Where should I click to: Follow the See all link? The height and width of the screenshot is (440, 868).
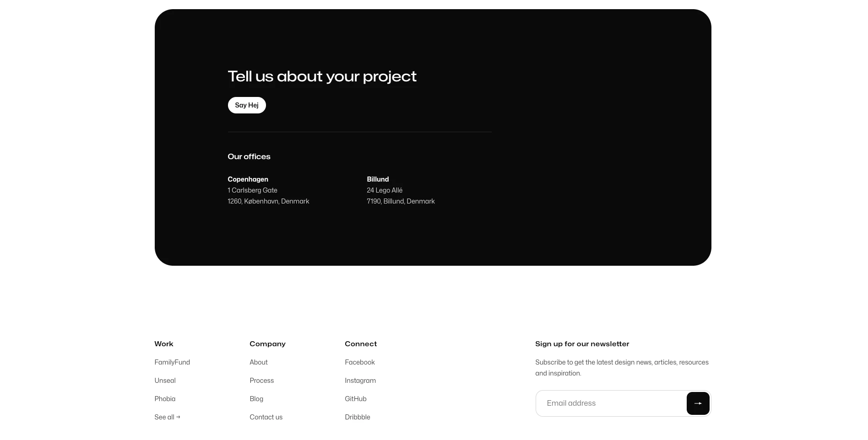[168, 417]
